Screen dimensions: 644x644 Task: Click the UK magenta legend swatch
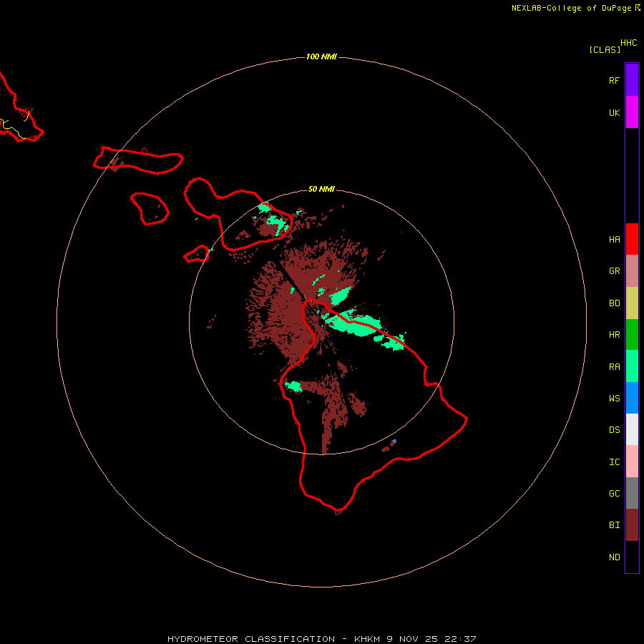(632, 112)
